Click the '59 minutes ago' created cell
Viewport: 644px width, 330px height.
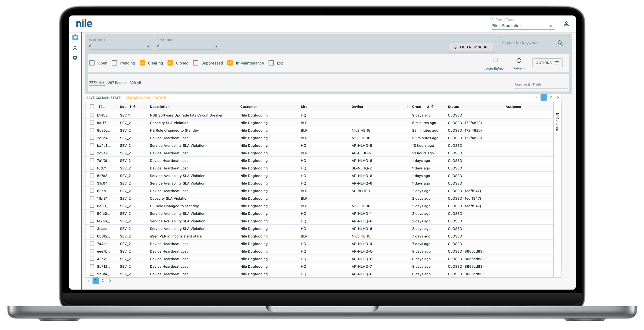[425, 138]
